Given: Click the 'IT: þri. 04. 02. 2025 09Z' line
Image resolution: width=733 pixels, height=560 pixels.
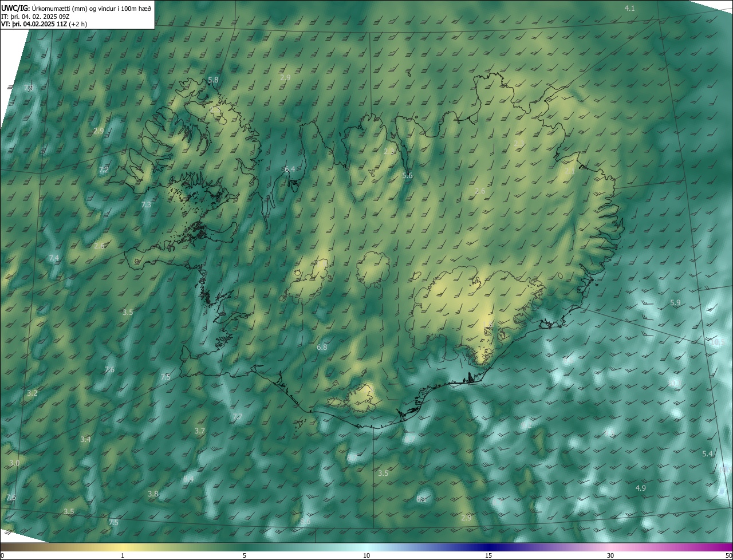Looking at the screenshot, I should tap(36, 16).
